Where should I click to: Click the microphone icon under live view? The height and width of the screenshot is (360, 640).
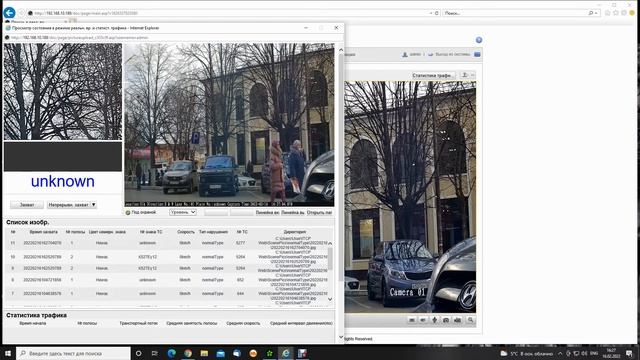click(x=434, y=320)
